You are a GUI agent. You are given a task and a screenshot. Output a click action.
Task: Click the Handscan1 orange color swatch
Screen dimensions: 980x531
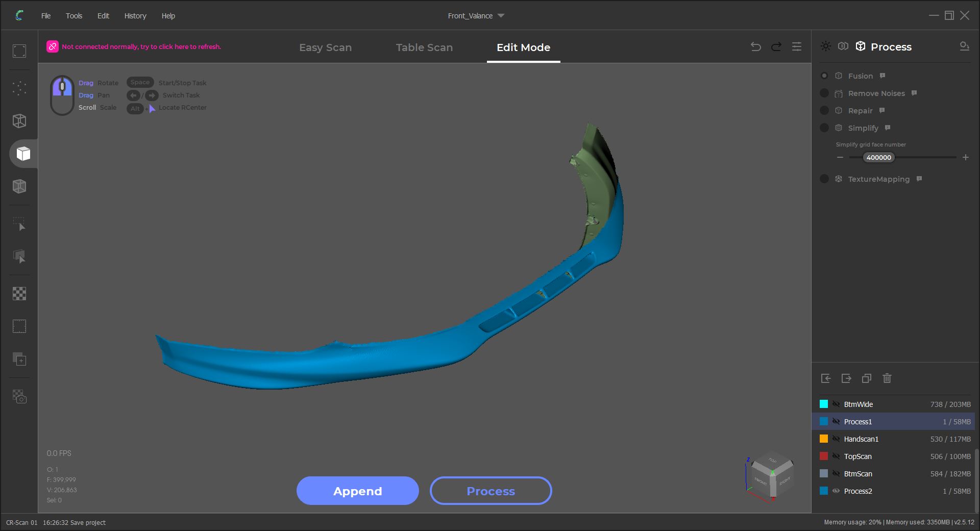824,439
